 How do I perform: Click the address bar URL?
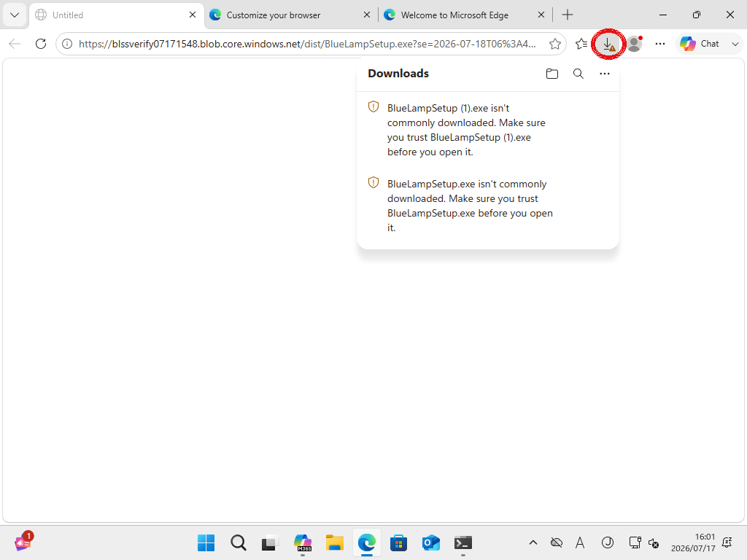[x=307, y=44]
